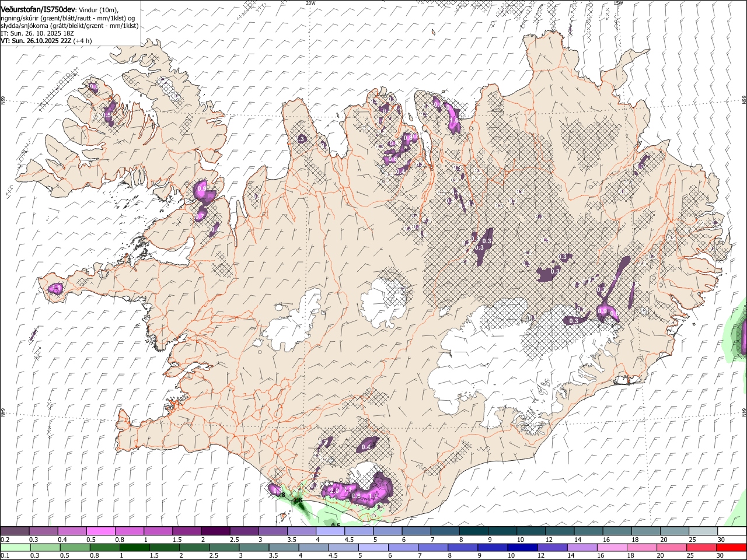This screenshot has height=560, width=747.
Task: Pick the darkest purple 2 snow legend swatch
Action: click(215, 531)
